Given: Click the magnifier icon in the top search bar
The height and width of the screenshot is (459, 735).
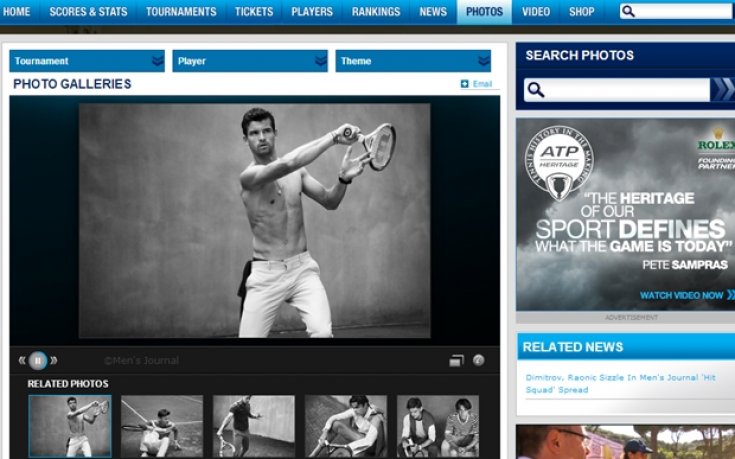Looking at the screenshot, I should click(x=628, y=11).
